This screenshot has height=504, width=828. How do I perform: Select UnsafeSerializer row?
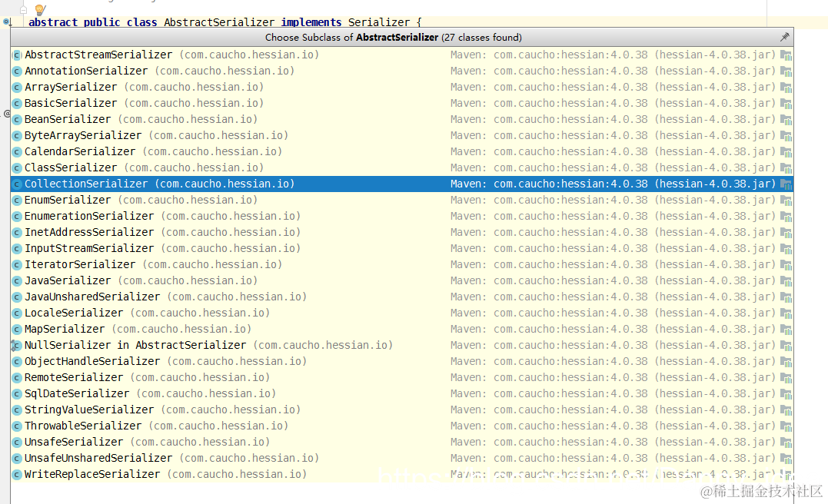tap(402, 443)
